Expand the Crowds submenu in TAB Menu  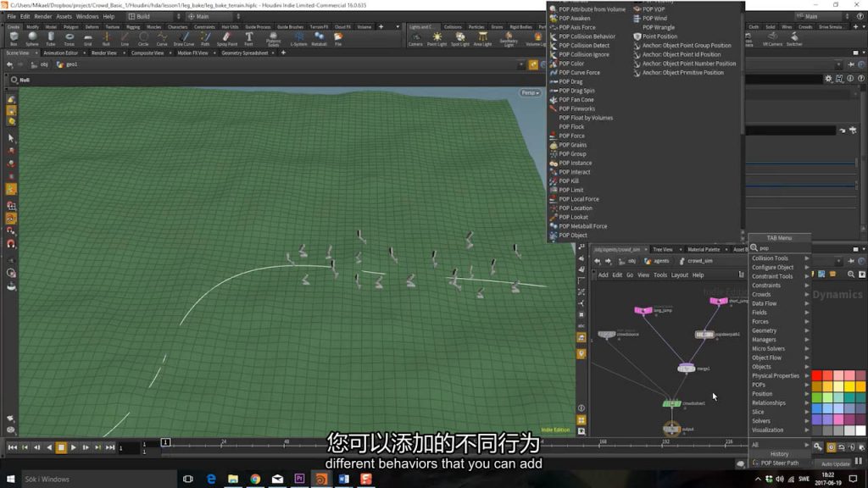click(x=780, y=294)
